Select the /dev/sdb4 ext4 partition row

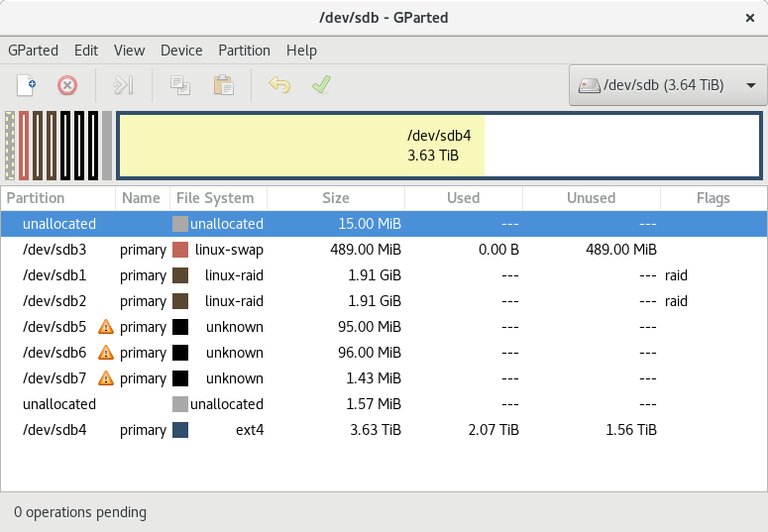click(384, 430)
